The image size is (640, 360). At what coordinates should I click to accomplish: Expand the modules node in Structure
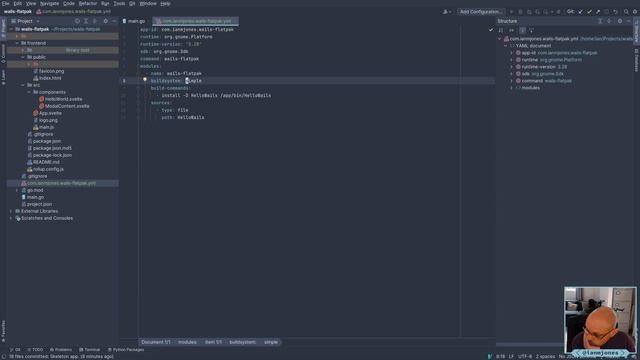(511, 88)
